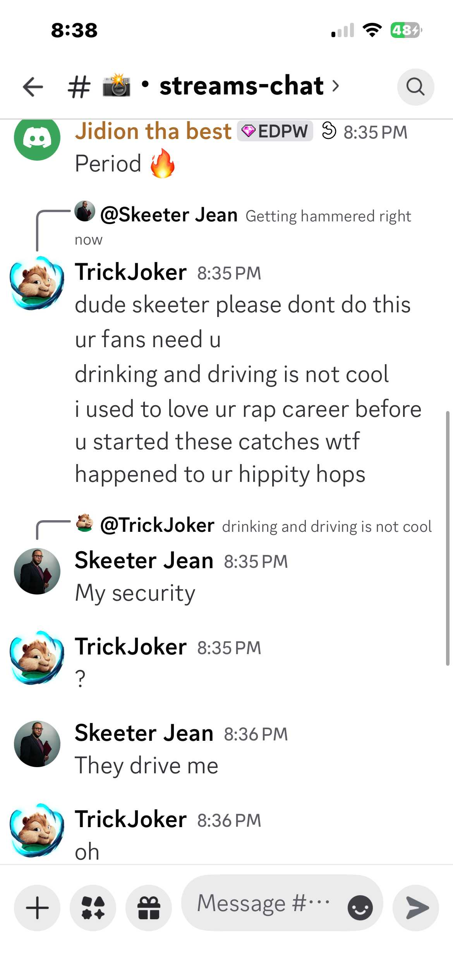Jump to replied "drinking and driving" preview
Viewport: 453px width, 980px height.
(326, 527)
